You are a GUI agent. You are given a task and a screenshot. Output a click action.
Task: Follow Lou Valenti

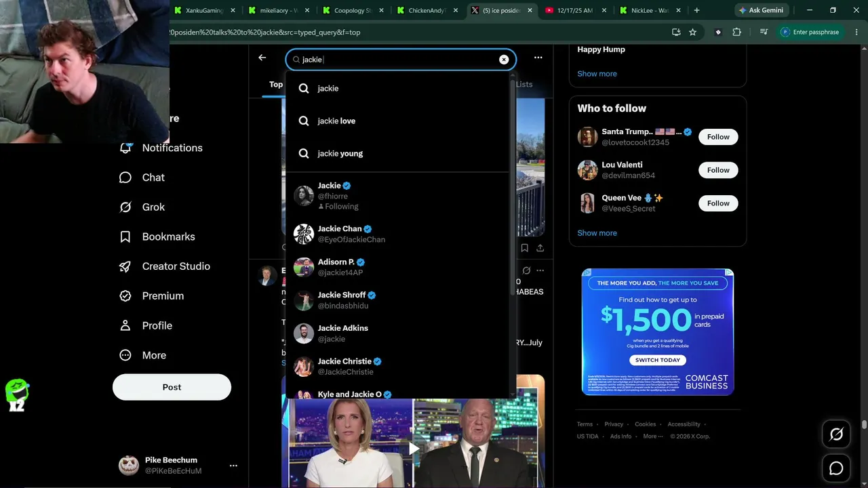(718, 170)
